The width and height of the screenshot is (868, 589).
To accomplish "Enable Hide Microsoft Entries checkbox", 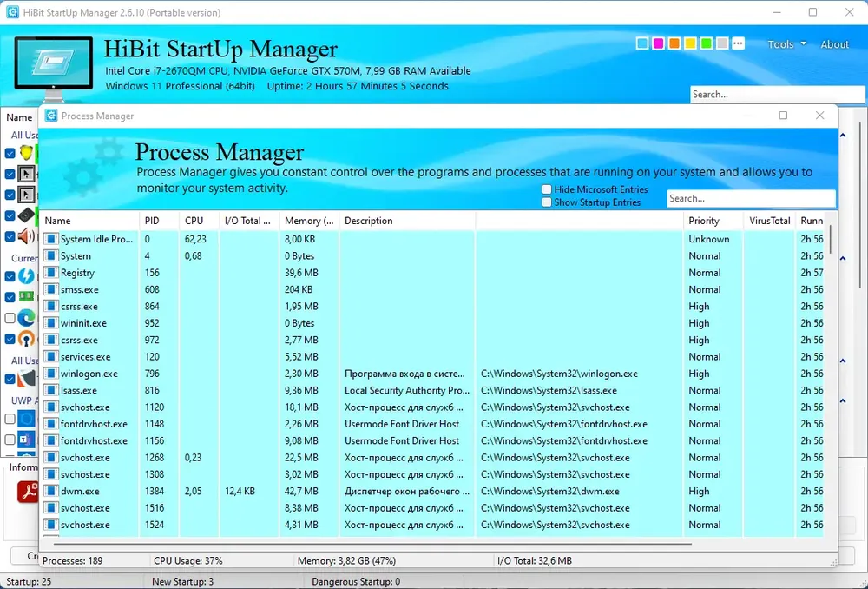I will point(547,189).
